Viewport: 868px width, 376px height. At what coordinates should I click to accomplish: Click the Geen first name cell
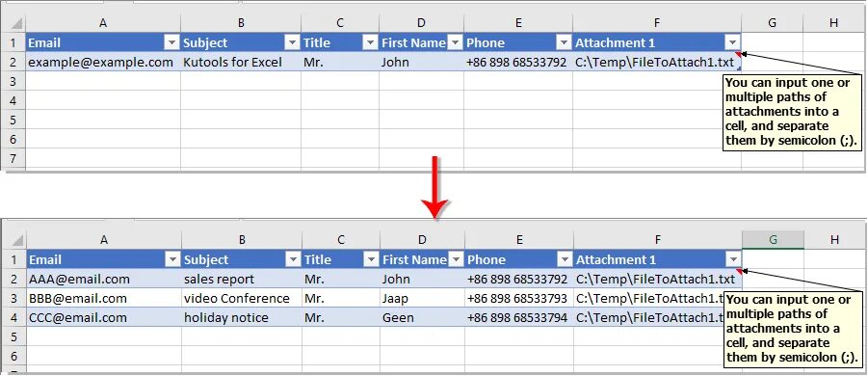tap(422, 317)
